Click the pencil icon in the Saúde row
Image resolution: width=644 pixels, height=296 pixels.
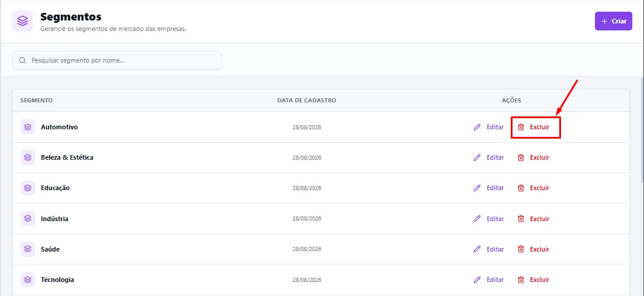(x=477, y=249)
